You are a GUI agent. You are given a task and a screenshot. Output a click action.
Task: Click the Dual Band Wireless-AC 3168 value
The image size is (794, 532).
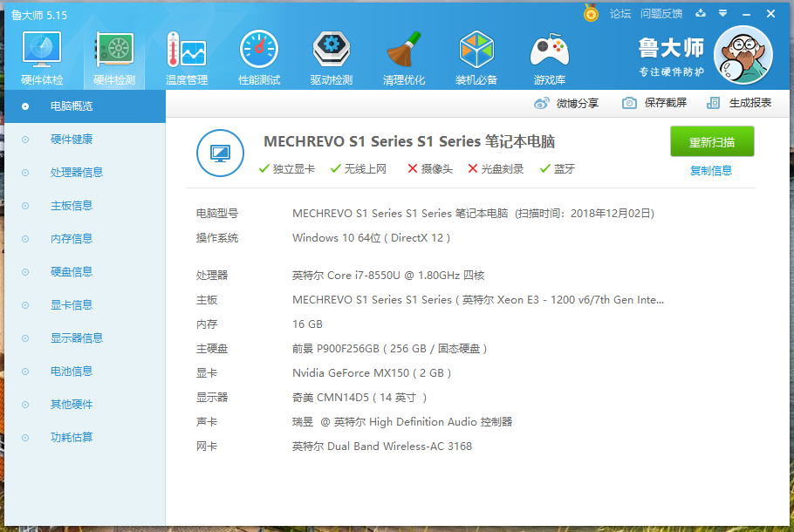pyautogui.click(x=382, y=447)
